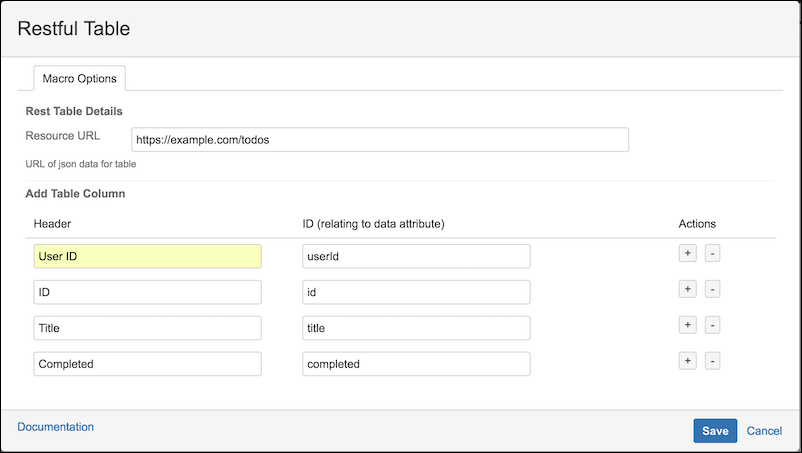
Task: Remove the Title column row
Action: [712, 325]
